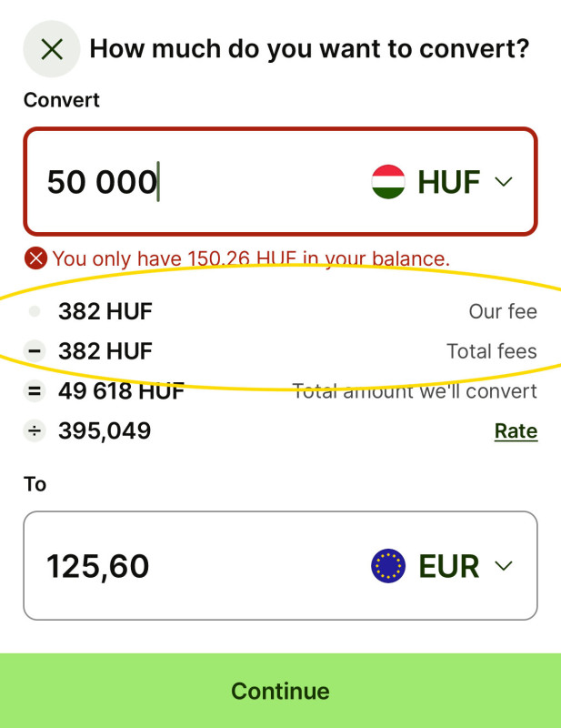
Task: Click the 395,049 exchange rate value
Action: pos(105,431)
